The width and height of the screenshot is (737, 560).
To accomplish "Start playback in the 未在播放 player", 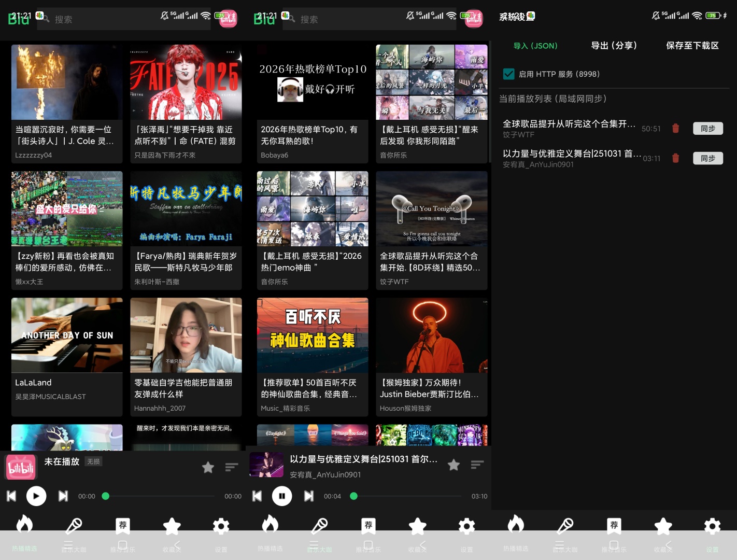I will (x=36, y=496).
